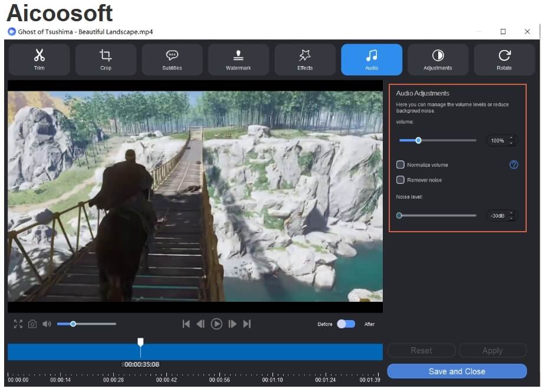Click the Before label
This screenshot has width=545, height=392.
click(324, 324)
